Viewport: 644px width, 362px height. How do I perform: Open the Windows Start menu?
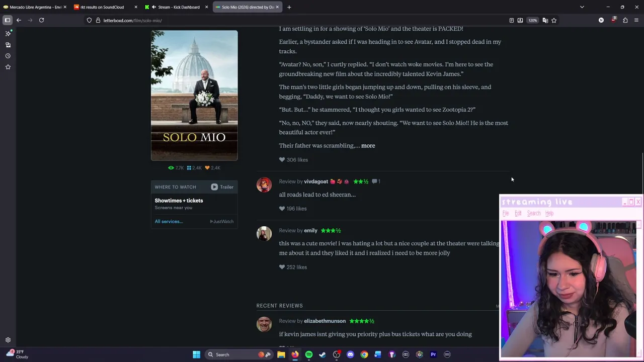[x=197, y=354]
